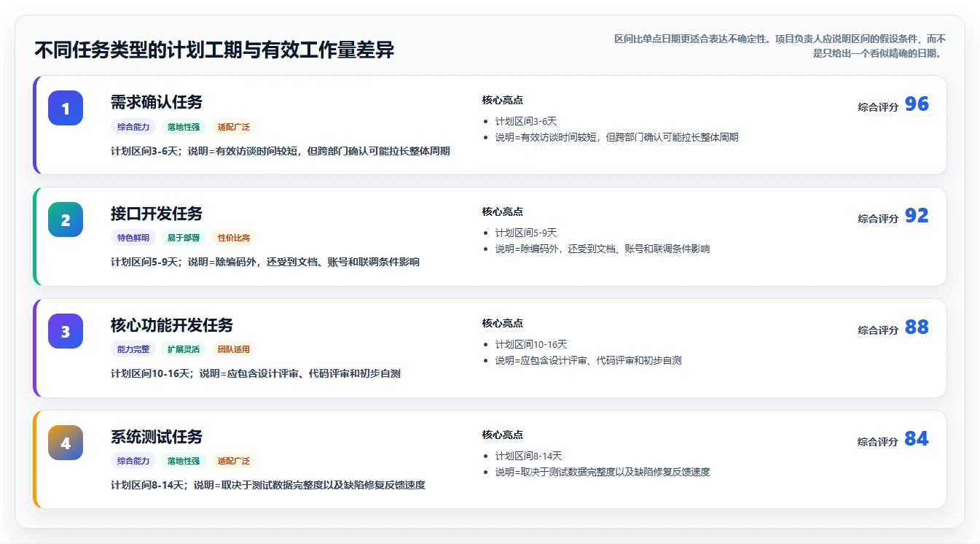Click 综合评分 label next to 96
This screenshot has width=980, height=544.
[x=878, y=107]
